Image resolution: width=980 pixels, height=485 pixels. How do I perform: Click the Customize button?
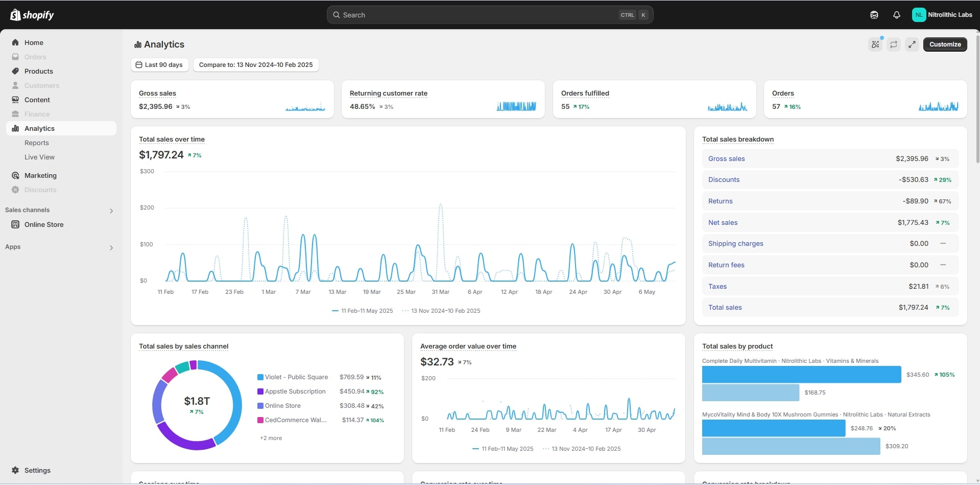point(944,44)
